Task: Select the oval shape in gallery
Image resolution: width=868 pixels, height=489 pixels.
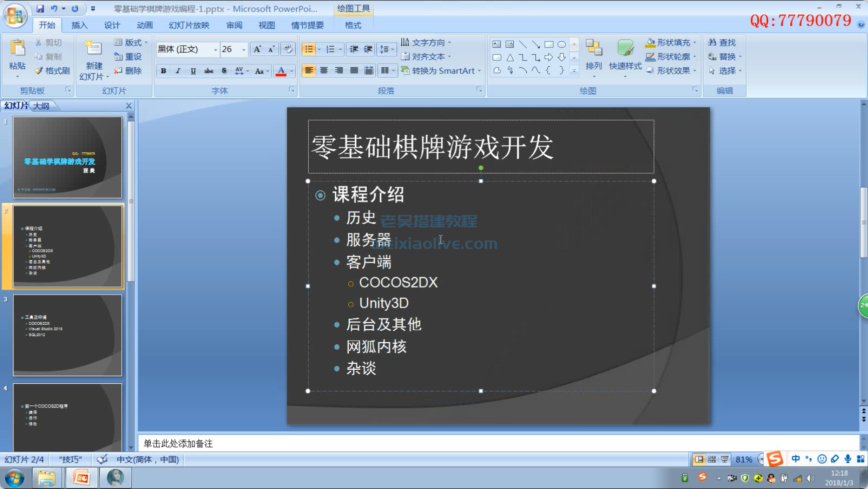Action: 562,44
